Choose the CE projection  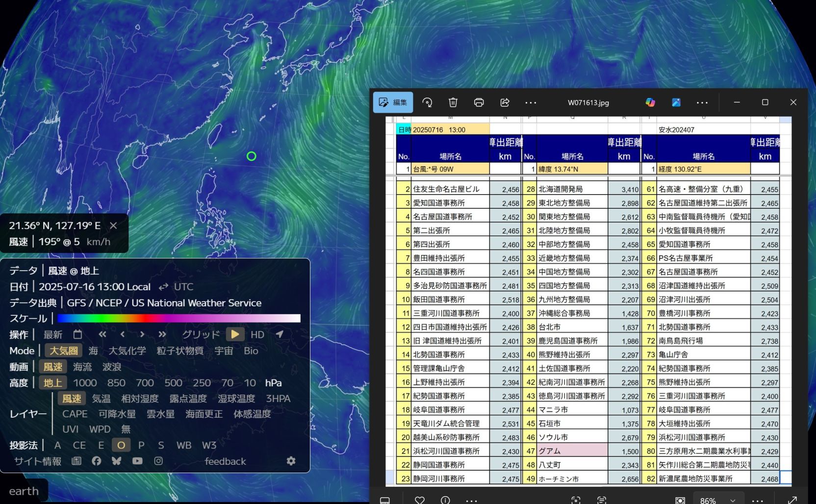(x=79, y=445)
